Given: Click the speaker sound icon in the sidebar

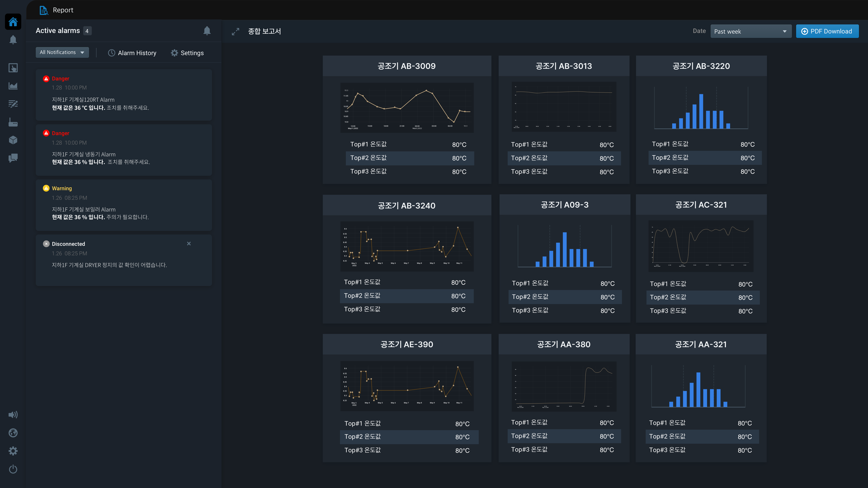Looking at the screenshot, I should point(13,415).
